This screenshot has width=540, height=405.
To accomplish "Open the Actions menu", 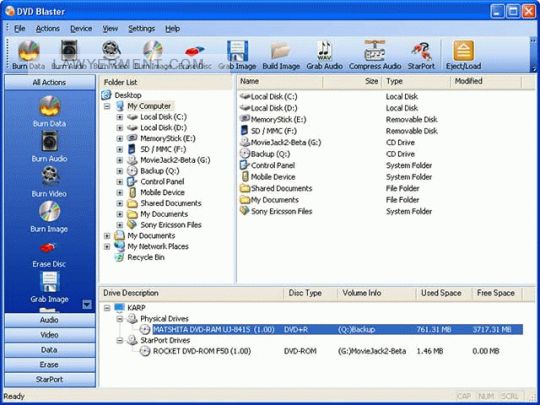I will (48, 29).
